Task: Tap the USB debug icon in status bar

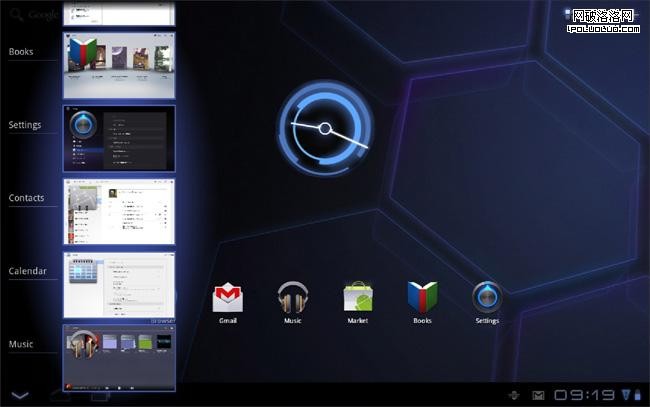Action: (513, 395)
